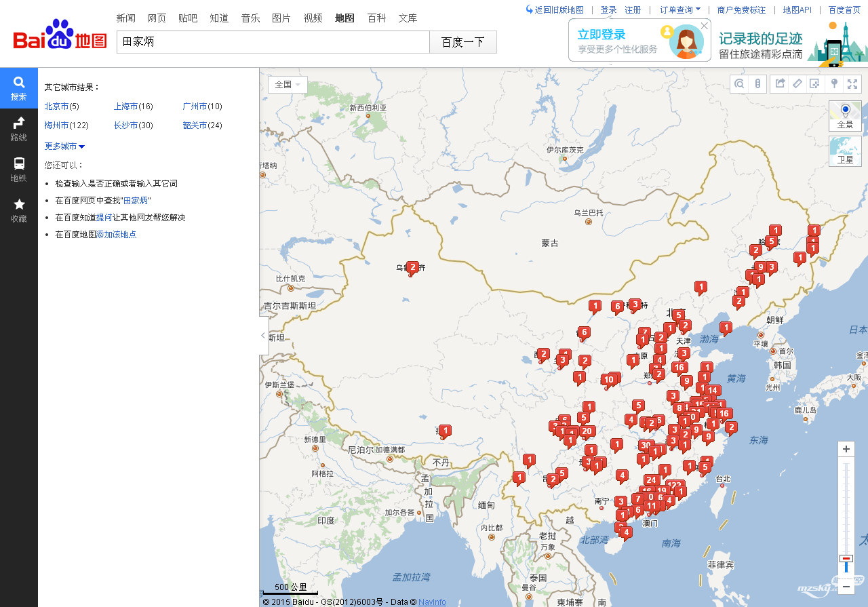
Task: Collapse the left results panel arrow
Action: tap(264, 336)
